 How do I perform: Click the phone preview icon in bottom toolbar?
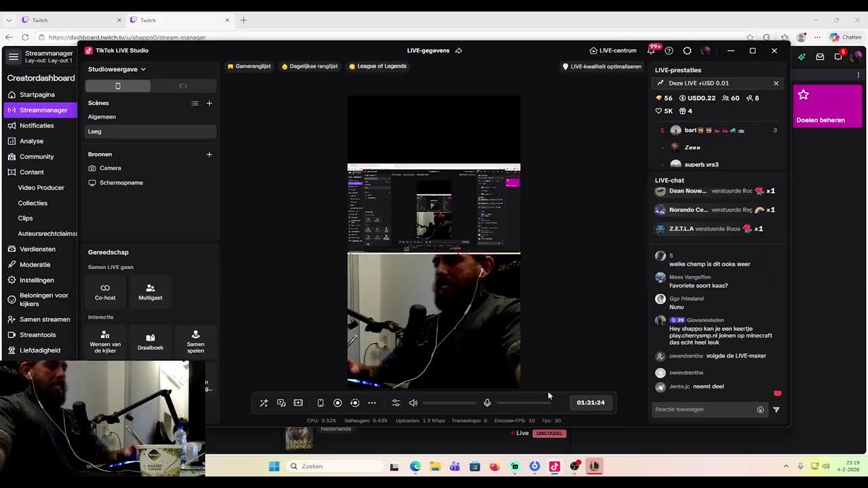click(320, 403)
